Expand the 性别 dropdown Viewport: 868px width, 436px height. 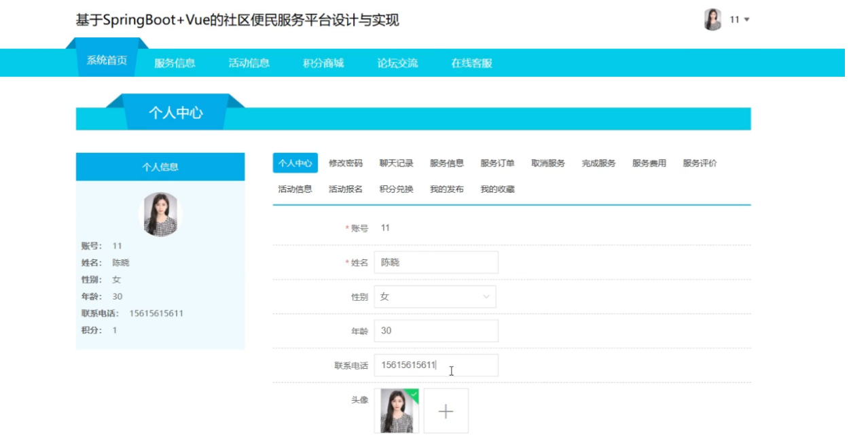435,297
